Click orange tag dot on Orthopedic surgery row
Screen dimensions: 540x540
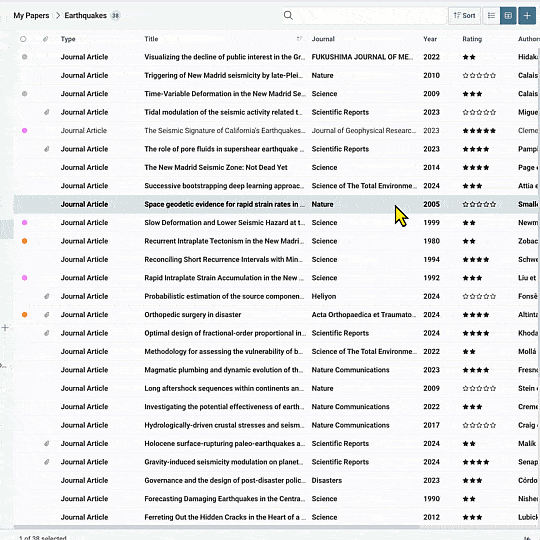click(24, 315)
